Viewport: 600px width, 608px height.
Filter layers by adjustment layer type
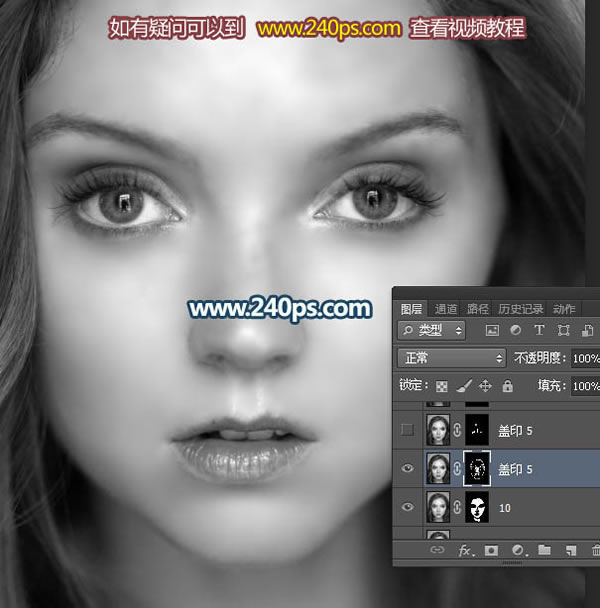(x=516, y=330)
